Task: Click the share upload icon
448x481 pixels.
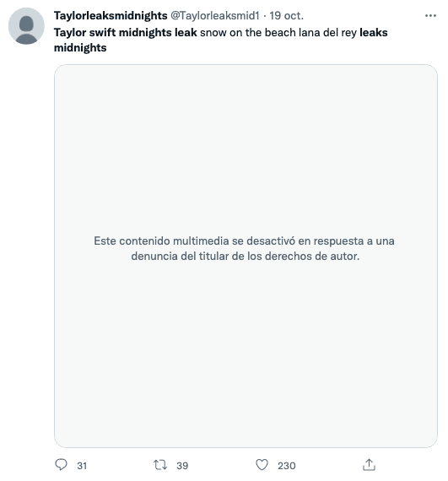Action: coord(369,465)
